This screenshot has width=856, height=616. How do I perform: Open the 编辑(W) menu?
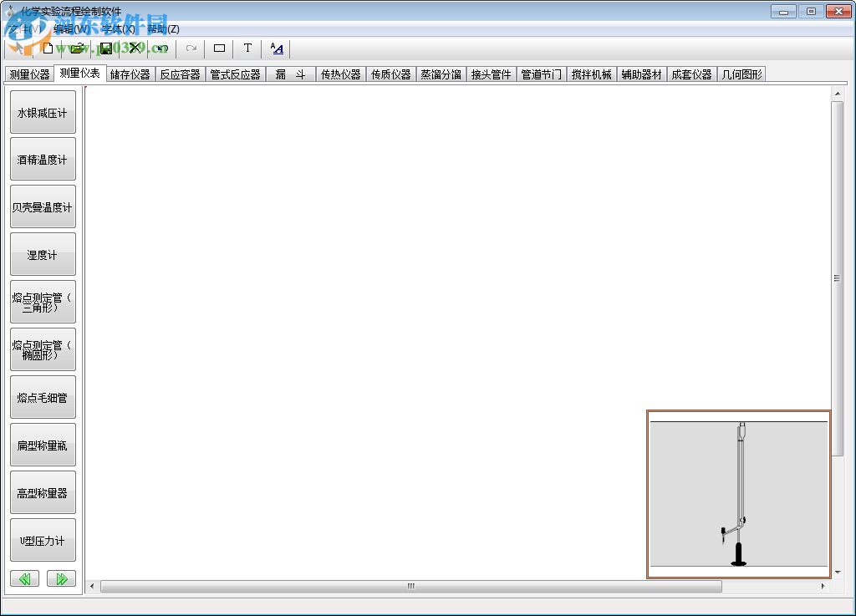(72, 29)
